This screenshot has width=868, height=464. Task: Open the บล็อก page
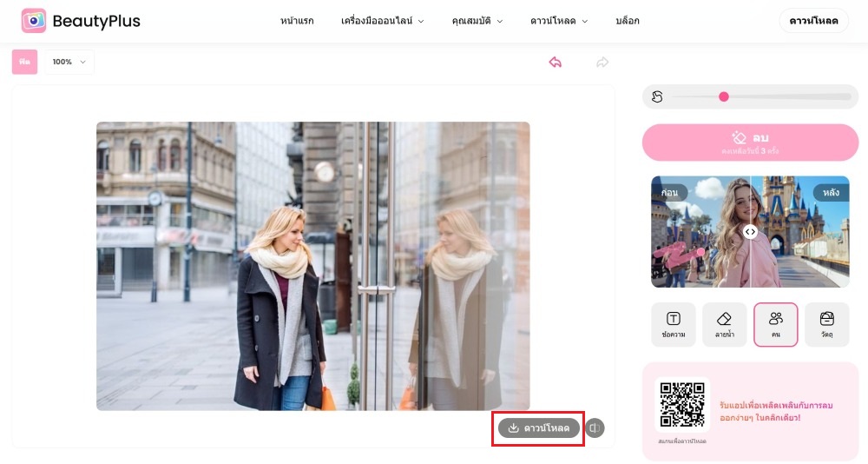pyautogui.click(x=628, y=21)
